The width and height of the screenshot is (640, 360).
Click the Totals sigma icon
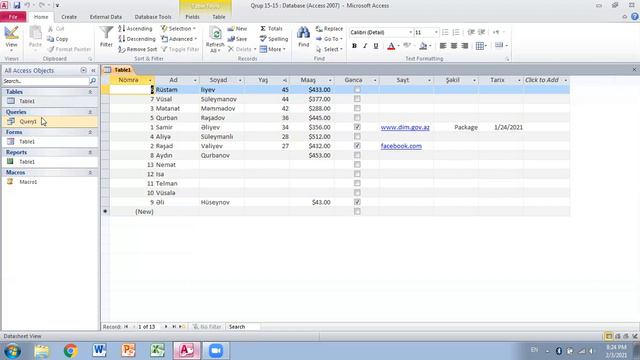271,29
